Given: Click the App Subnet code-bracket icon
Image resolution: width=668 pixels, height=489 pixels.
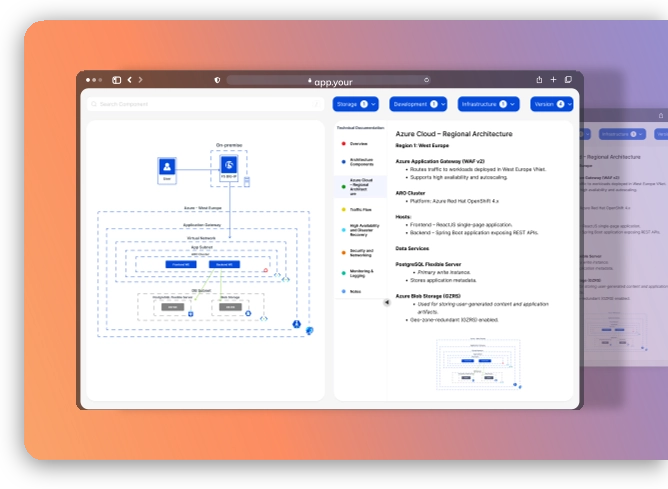Looking at the screenshot, I should tap(277, 275).
